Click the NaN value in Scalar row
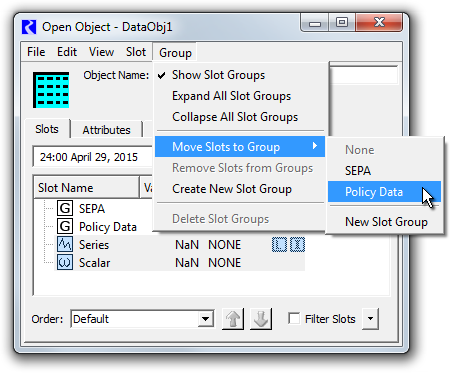The image size is (450, 373). pos(187,263)
